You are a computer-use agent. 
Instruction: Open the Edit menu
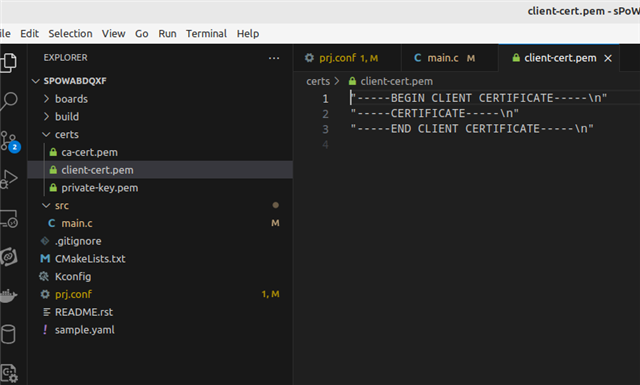point(29,33)
